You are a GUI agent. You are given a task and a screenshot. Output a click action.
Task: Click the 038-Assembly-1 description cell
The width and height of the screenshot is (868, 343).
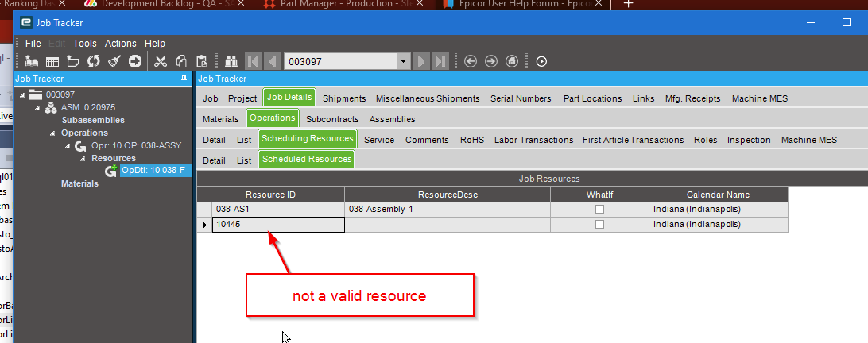pos(448,210)
